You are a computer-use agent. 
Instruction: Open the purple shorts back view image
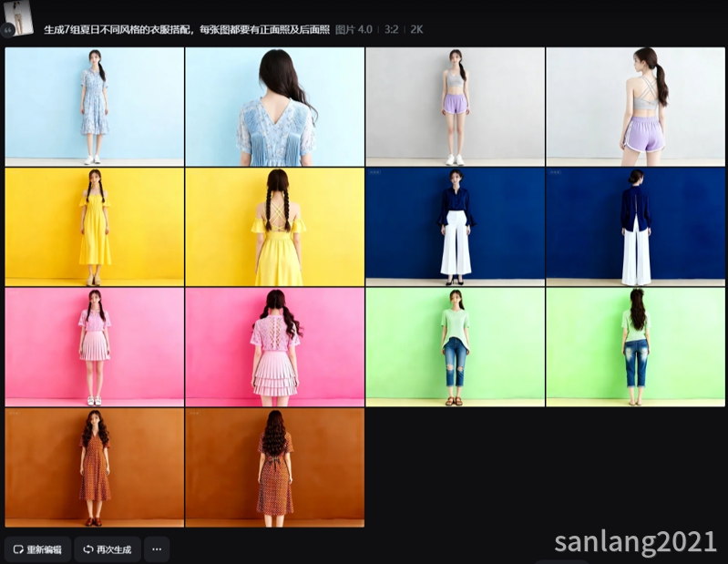(635, 106)
